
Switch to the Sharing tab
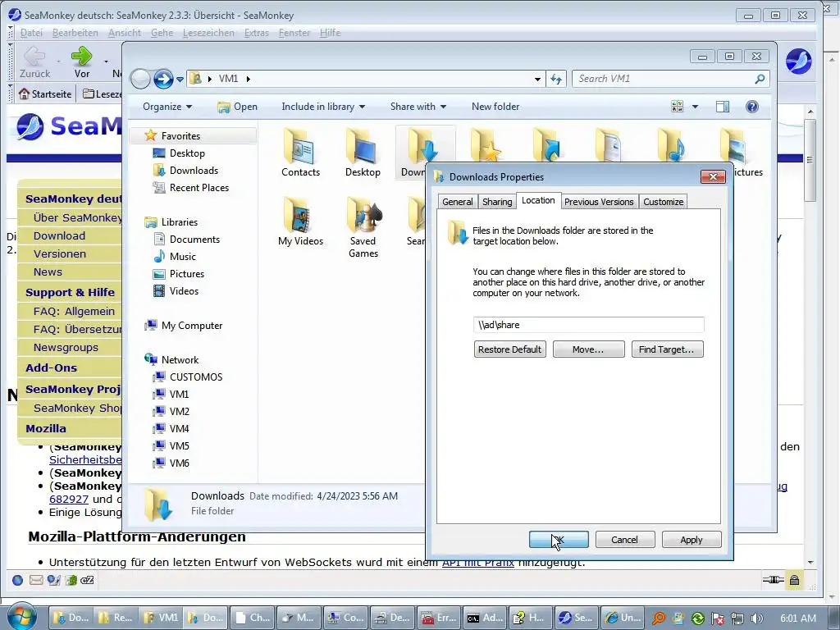[x=496, y=202]
